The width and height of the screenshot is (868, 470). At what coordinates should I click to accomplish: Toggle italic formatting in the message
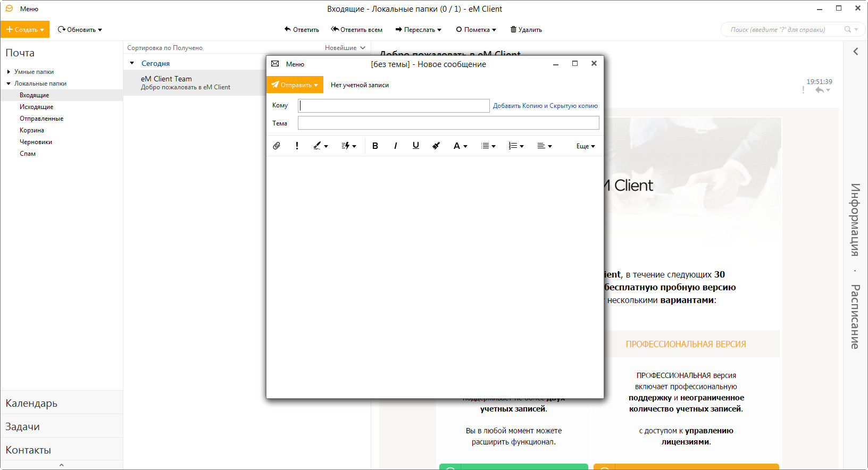point(395,146)
